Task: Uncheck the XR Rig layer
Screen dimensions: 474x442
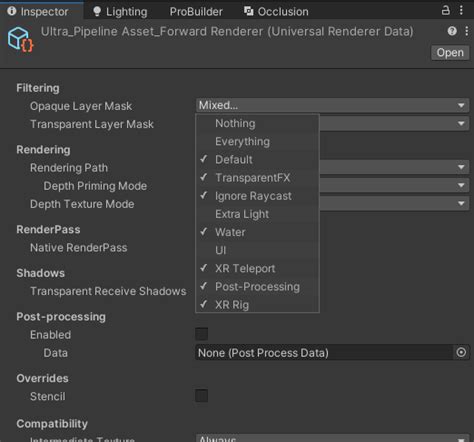Action: [x=257, y=304]
